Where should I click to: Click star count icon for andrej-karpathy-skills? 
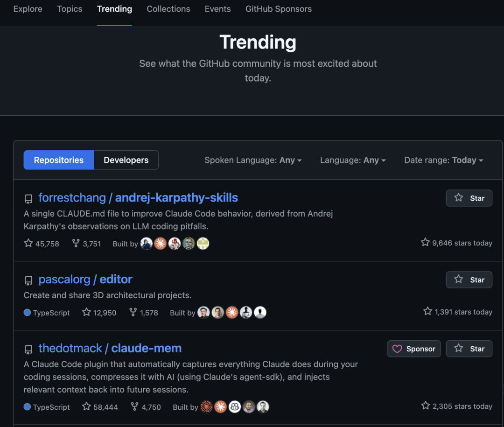[28, 243]
